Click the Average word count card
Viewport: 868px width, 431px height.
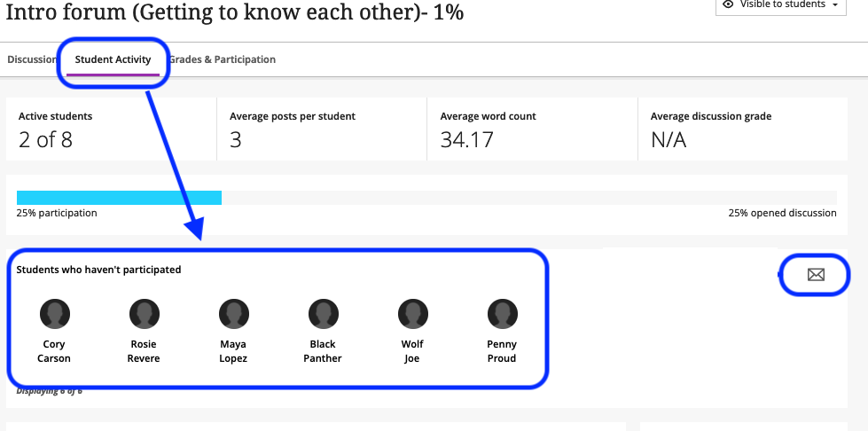[x=533, y=129]
